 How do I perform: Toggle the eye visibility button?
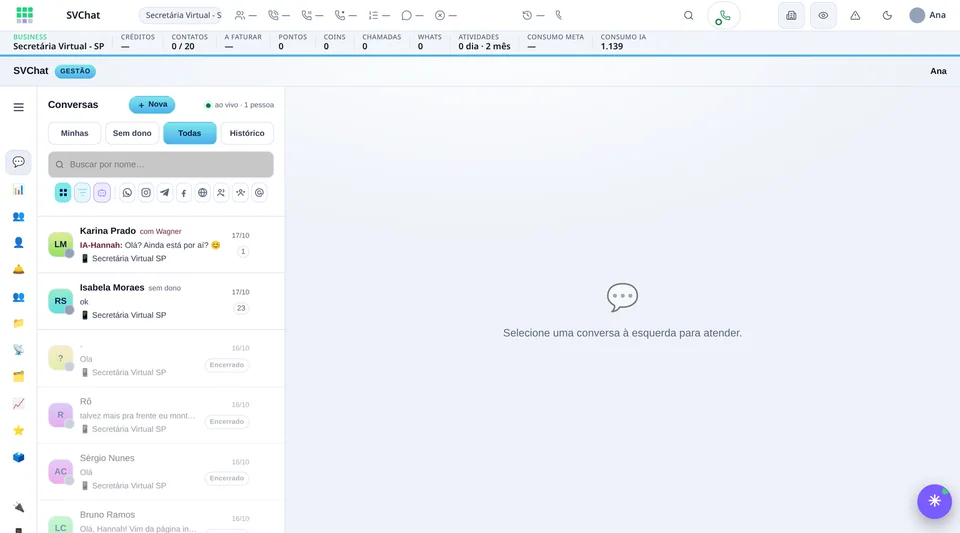(823, 15)
